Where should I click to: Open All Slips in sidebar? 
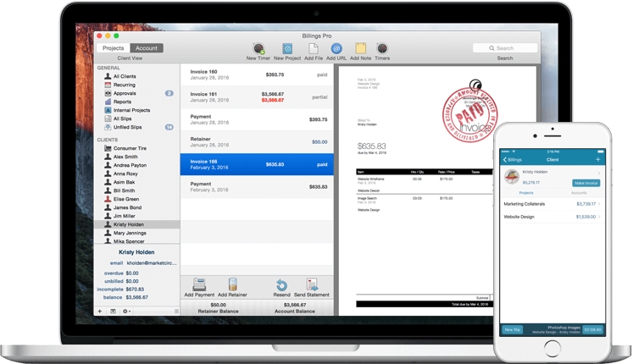point(122,119)
